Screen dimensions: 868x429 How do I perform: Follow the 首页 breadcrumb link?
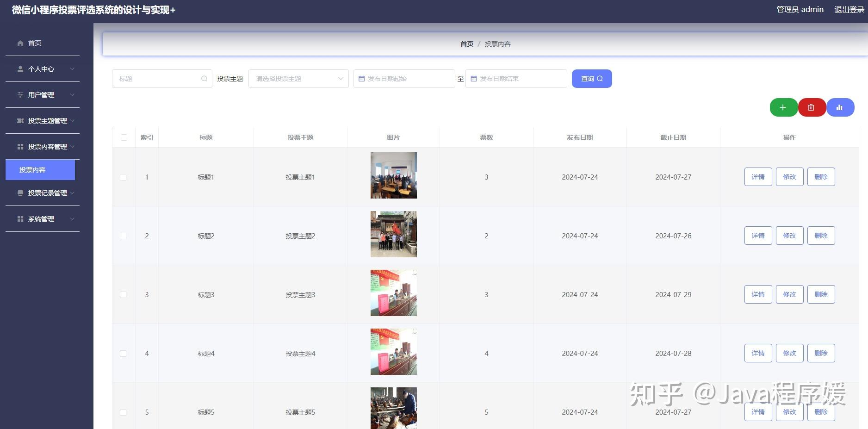[466, 44]
